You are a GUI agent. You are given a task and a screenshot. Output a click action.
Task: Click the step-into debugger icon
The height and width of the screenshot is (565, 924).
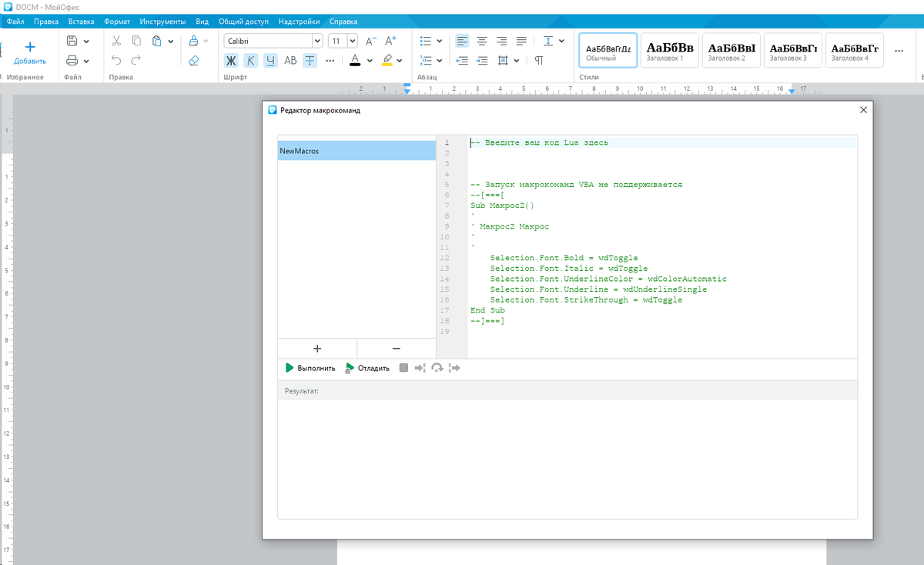420,368
